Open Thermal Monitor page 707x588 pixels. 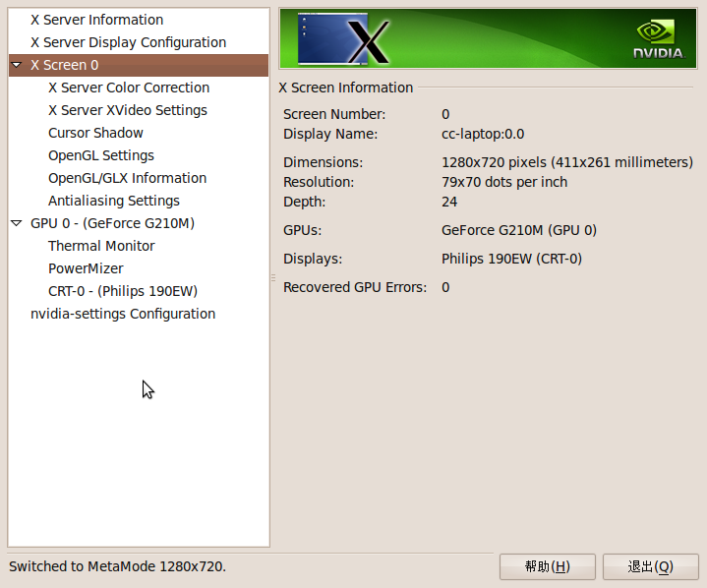[x=101, y=246]
